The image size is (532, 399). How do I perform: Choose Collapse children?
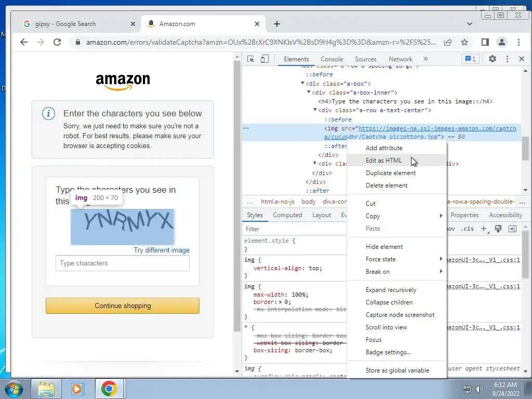[397, 302]
